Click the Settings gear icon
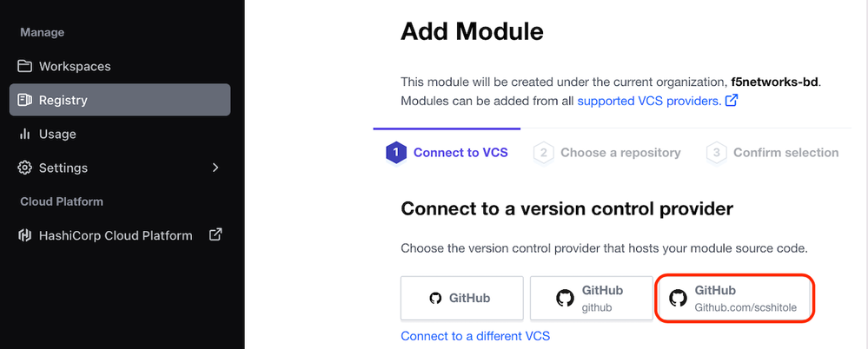The width and height of the screenshot is (868, 349). click(24, 168)
